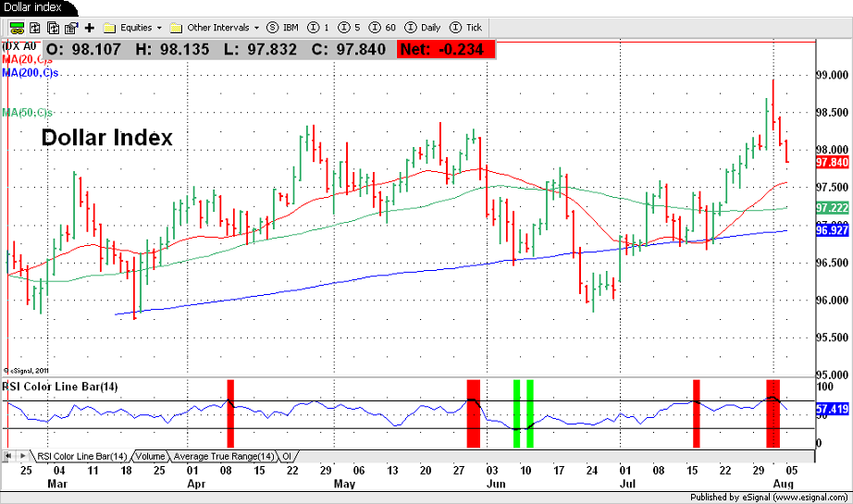Open the RSI Color Line Bar(14) tab
This screenshot has width=853, height=504.
[81, 456]
